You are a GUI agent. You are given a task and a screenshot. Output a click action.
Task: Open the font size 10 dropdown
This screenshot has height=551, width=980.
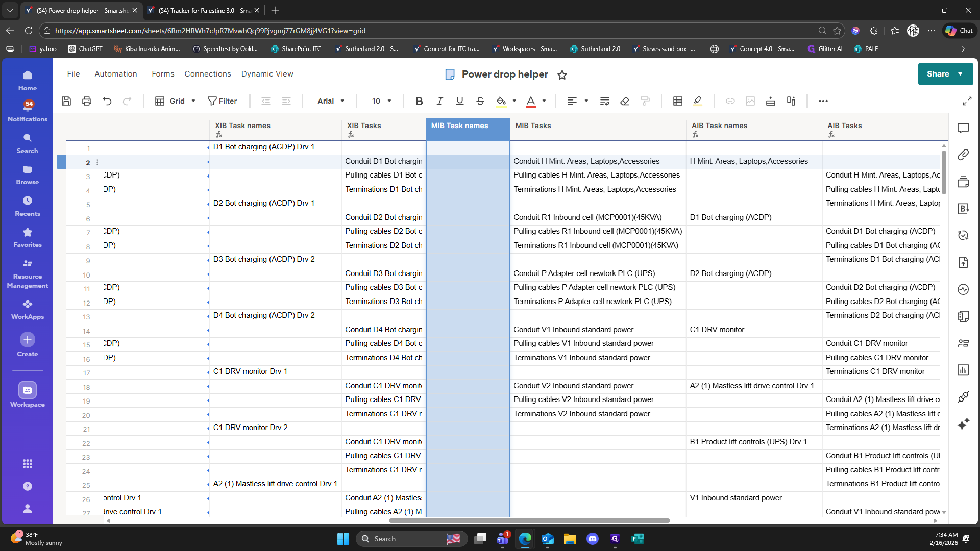381,101
